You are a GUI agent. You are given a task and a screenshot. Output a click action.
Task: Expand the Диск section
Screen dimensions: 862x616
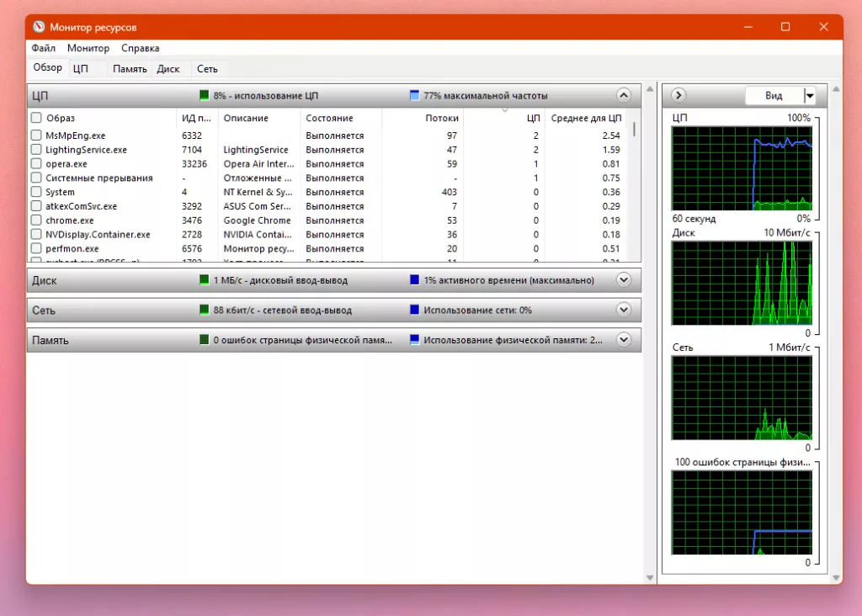(623, 280)
